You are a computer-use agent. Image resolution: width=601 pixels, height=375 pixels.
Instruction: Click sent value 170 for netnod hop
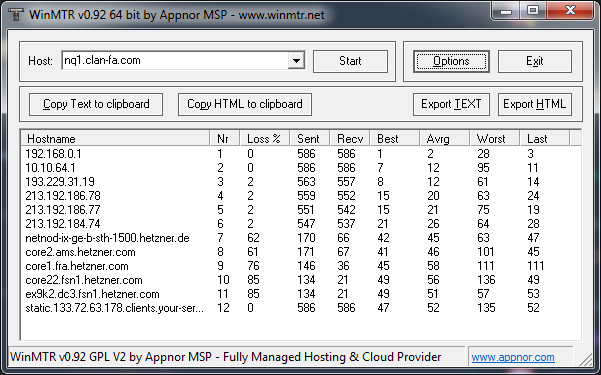pyautogui.click(x=306, y=238)
